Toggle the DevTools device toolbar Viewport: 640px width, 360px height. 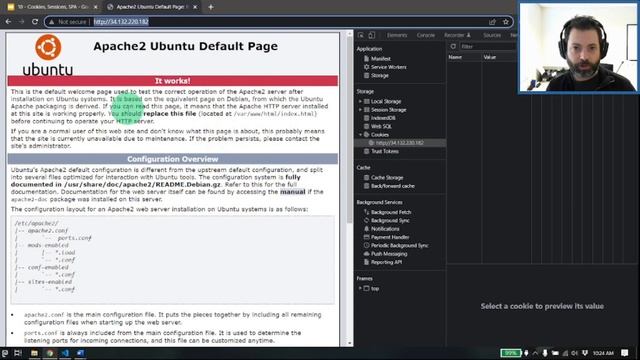pos(371,35)
